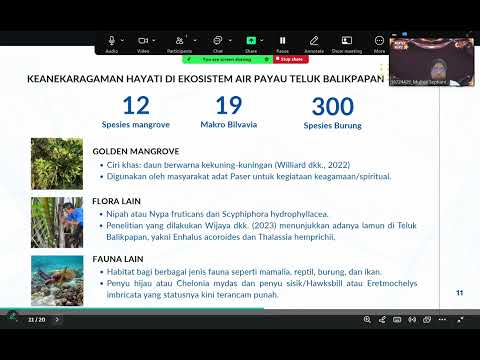480x360 pixels.
Task: Click the sea turtle photo
Action: pos(57,281)
